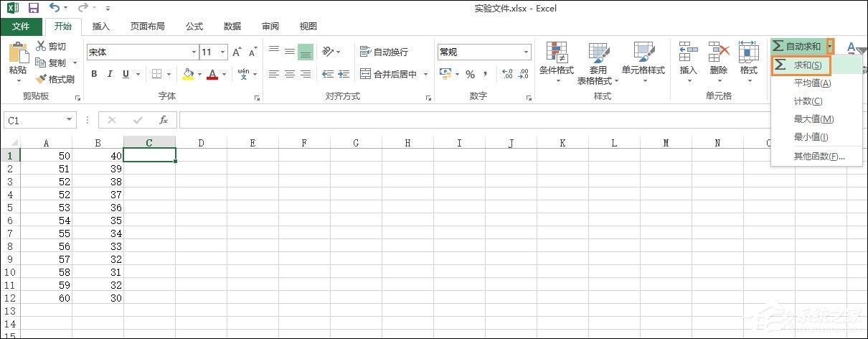
Task: Toggle Underline formatting
Action: coord(126,74)
